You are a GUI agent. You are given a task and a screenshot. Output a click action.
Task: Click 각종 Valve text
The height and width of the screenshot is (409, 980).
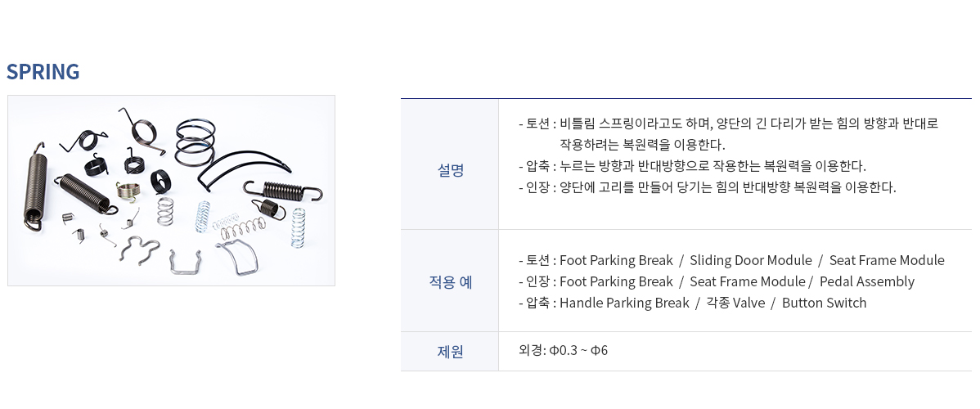(x=735, y=303)
